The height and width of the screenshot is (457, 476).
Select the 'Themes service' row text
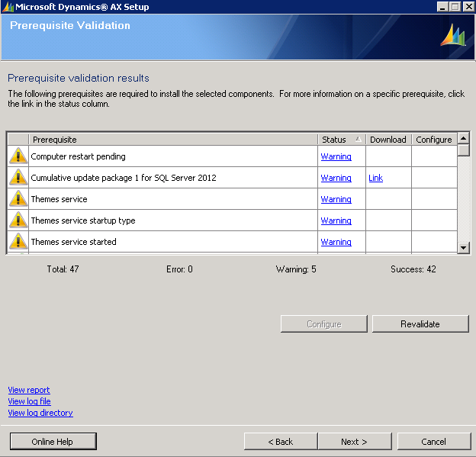pos(59,199)
